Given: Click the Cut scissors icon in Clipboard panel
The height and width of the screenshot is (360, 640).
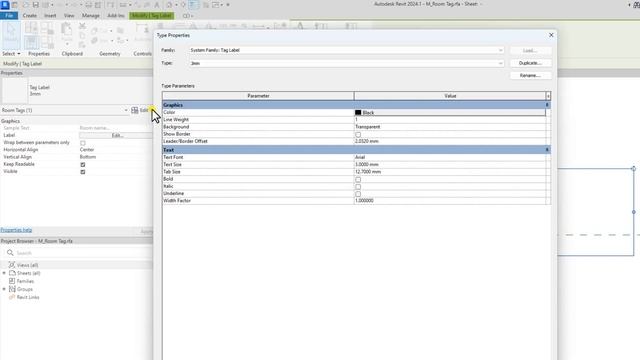Looking at the screenshot, I should click(82, 26).
